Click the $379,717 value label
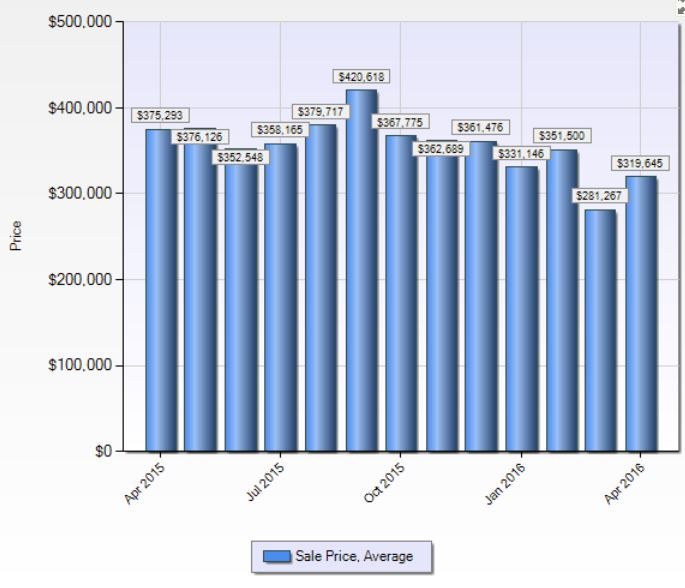Viewport: 685px width, 588px height. 320,112
